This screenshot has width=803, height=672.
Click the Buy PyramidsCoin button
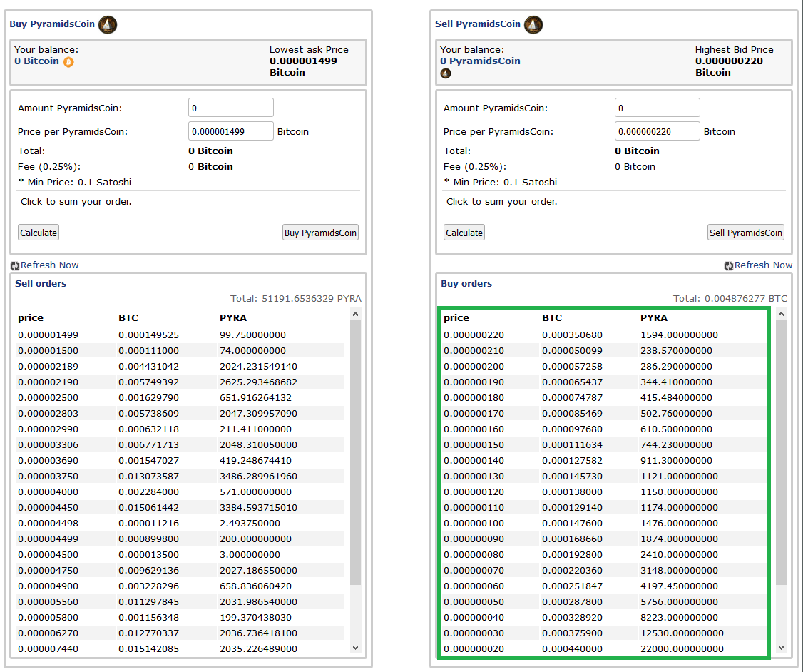click(321, 233)
